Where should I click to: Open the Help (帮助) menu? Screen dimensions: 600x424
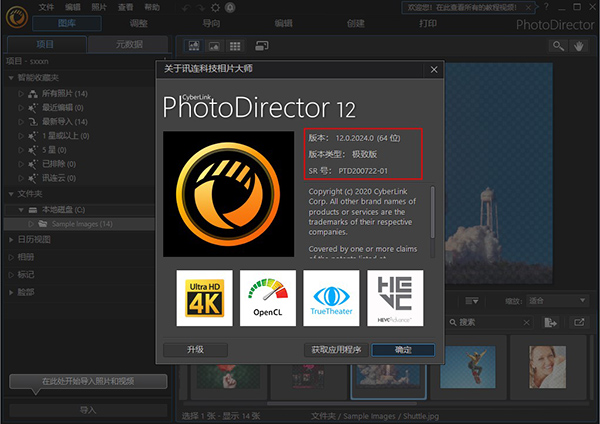tap(152, 7)
